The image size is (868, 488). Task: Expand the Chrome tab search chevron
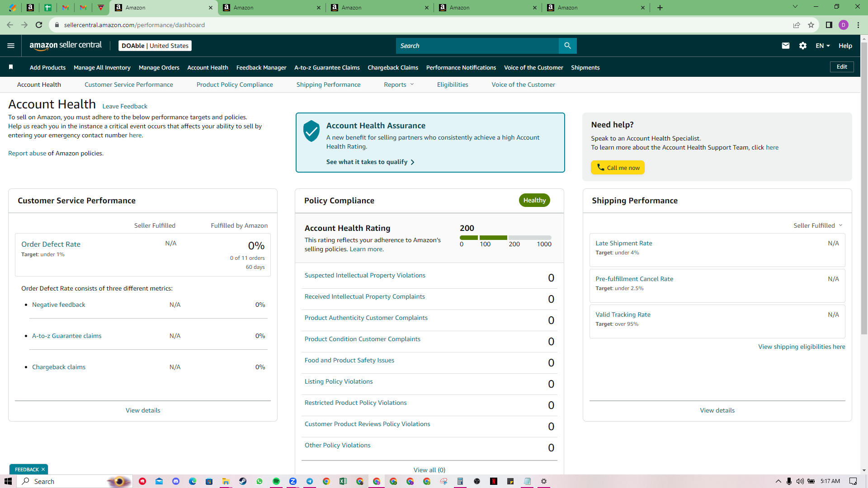tap(795, 7)
